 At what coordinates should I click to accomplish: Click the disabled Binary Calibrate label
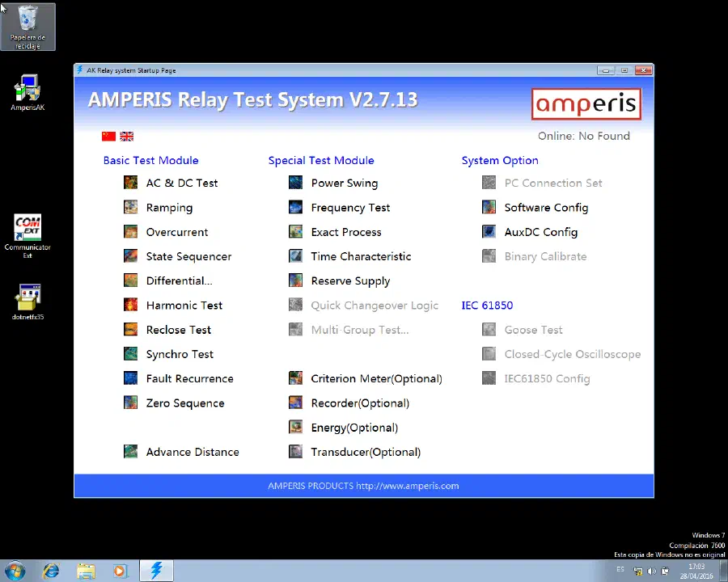tap(545, 257)
